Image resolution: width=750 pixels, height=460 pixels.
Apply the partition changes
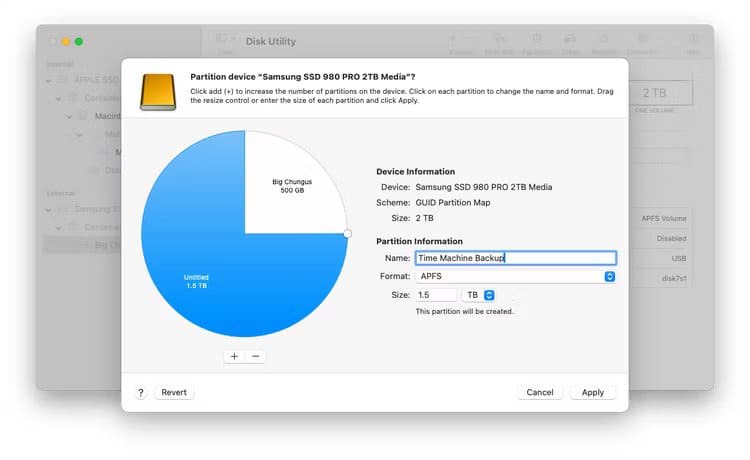pyautogui.click(x=593, y=393)
